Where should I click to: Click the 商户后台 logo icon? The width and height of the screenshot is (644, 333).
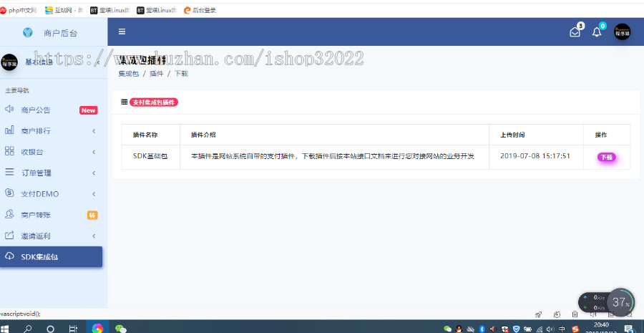27,32
